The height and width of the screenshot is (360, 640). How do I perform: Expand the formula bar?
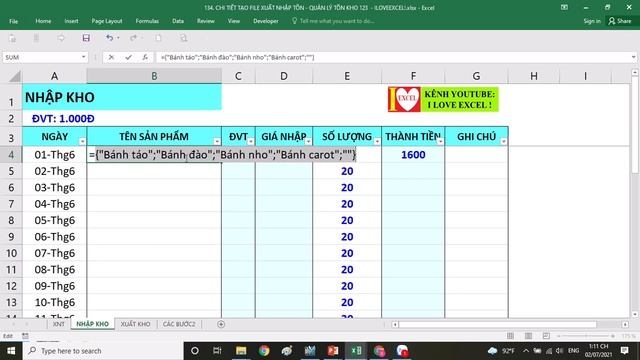[x=633, y=57]
